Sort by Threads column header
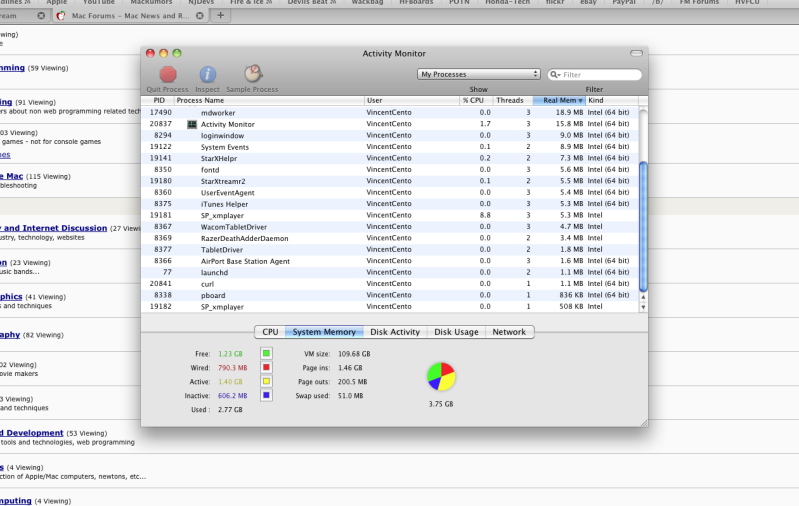The width and height of the screenshot is (799, 506). 513,100
